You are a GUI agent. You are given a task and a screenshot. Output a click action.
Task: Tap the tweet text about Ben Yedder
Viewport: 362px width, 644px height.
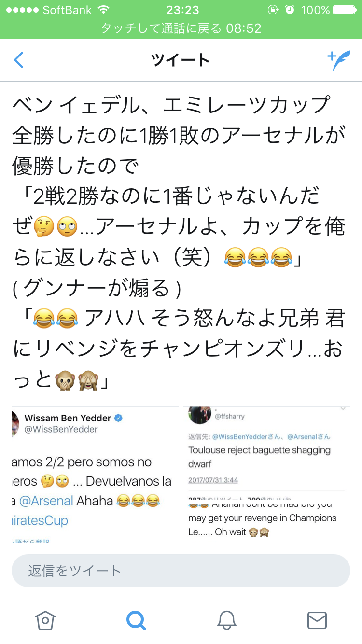coord(179,241)
